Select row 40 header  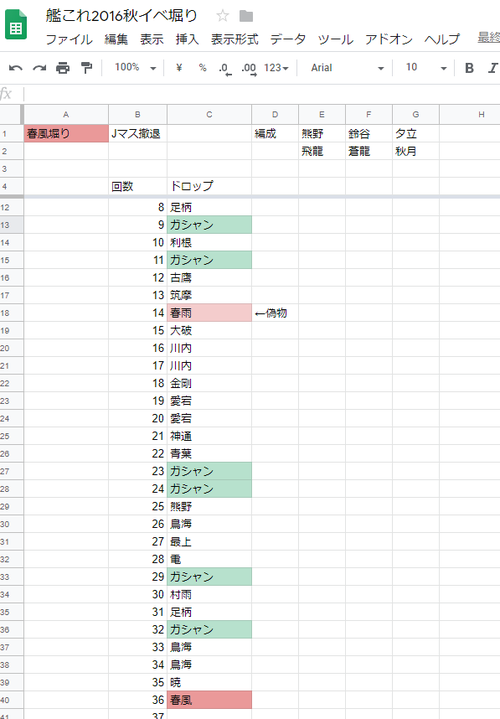pyautogui.click(x=11, y=700)
